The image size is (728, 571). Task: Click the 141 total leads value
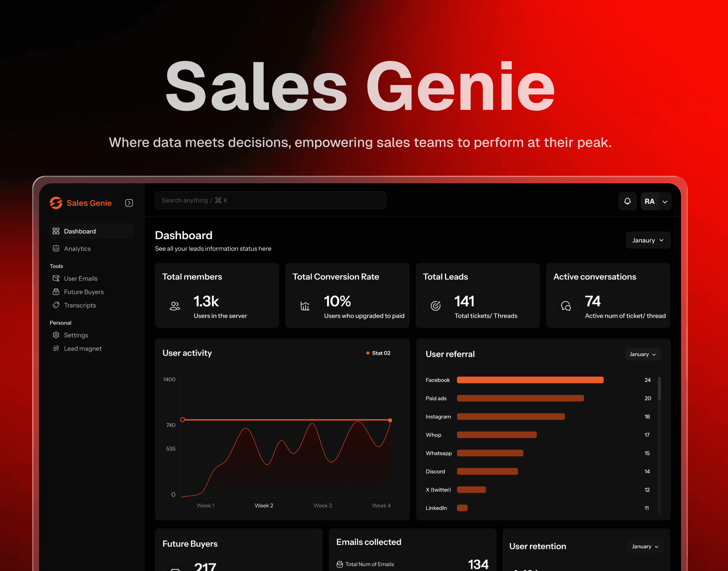tap(464, 301)
